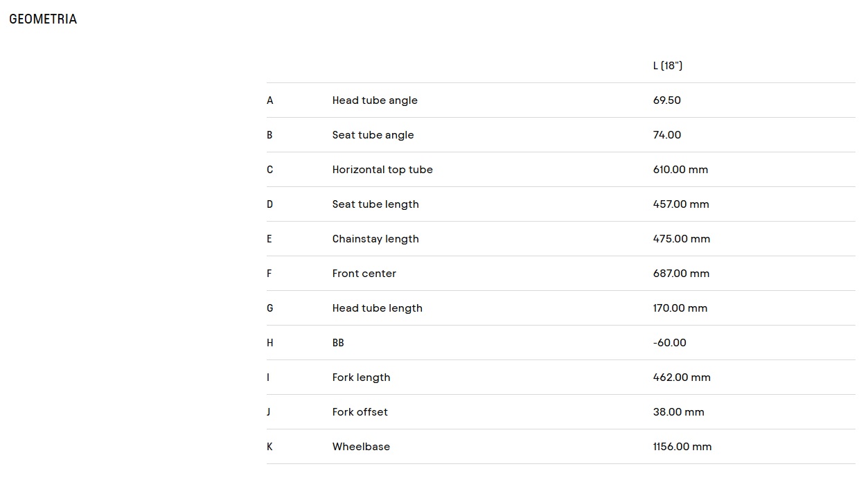Click the Seat tube angle label
This screenshot has height=480, width=868.
pos(373,135)
